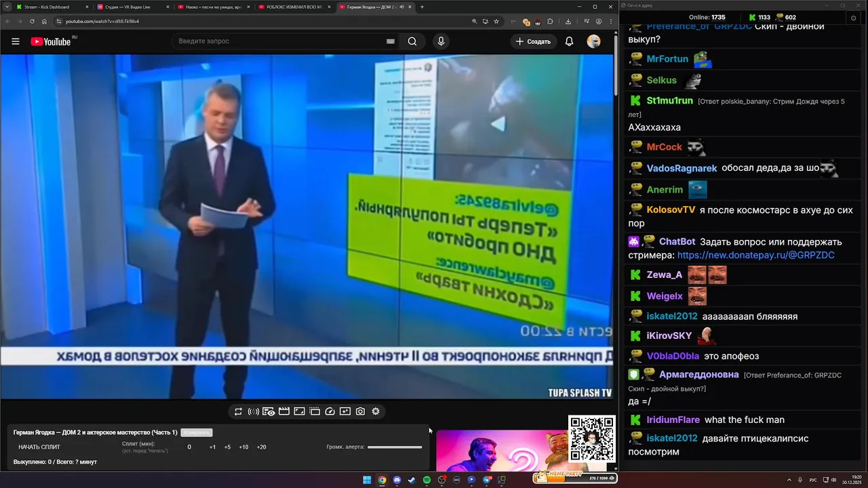Open Chrome from the taskbar
Viewport: 868px width, 488px height.
coord(382,480)
